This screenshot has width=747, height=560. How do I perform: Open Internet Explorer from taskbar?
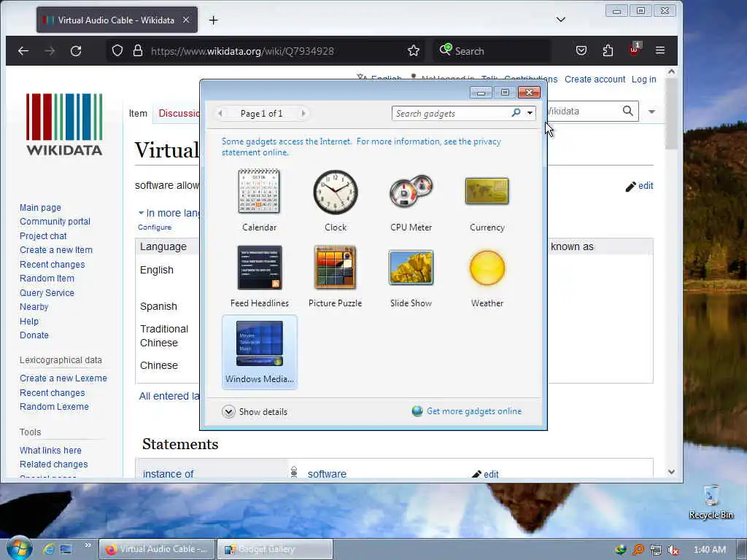[48, 549]
